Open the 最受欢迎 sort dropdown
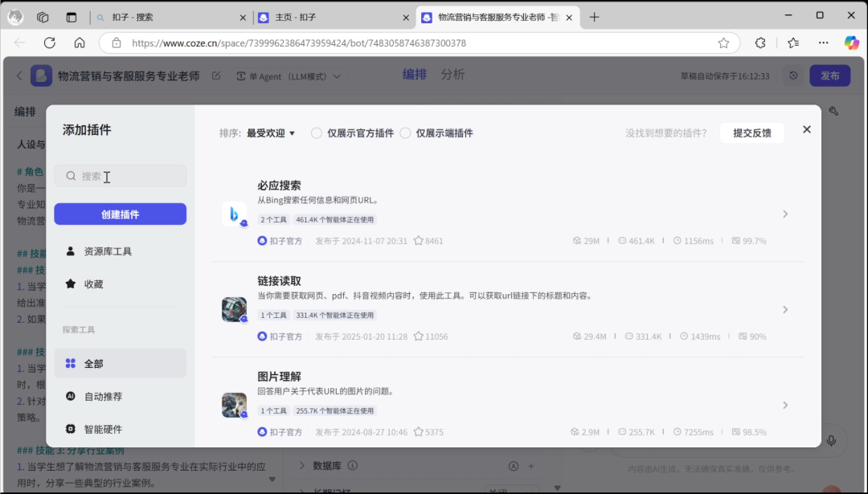Viewport: 868px width, 494px height. (270, 133)
